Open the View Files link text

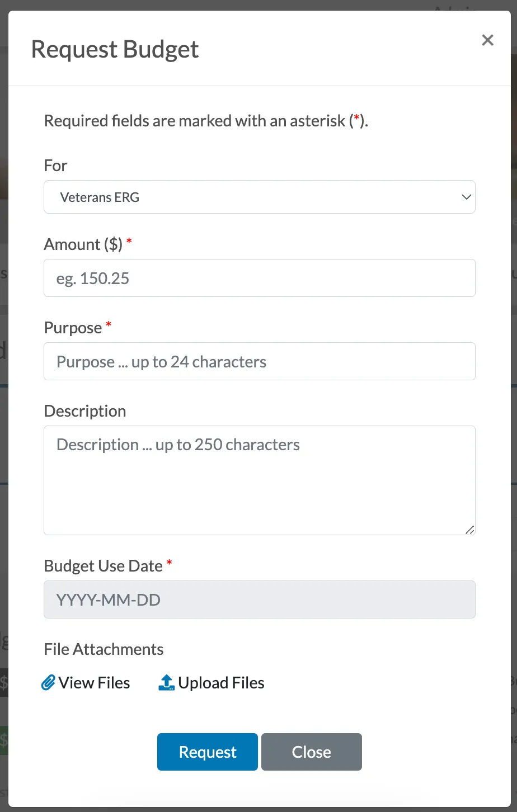tap(94, 683)
